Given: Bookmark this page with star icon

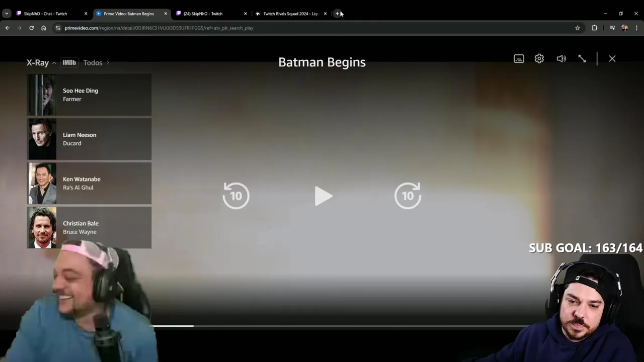Looking at the screenshot, I should point(578,28).
